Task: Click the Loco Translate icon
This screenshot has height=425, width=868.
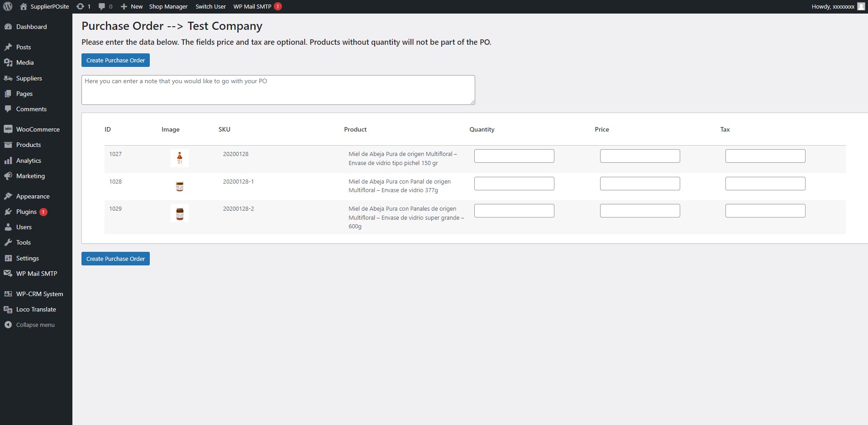Action: (x=8, y=309)
